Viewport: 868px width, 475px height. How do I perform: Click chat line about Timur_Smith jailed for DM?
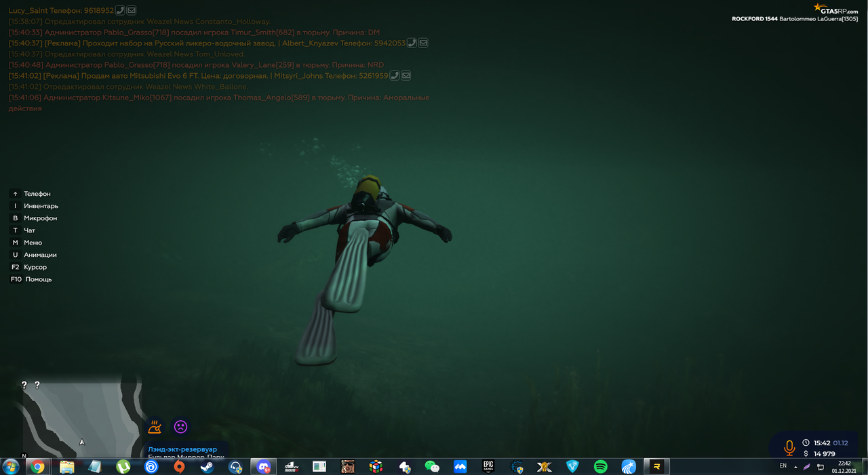[194, 32]
